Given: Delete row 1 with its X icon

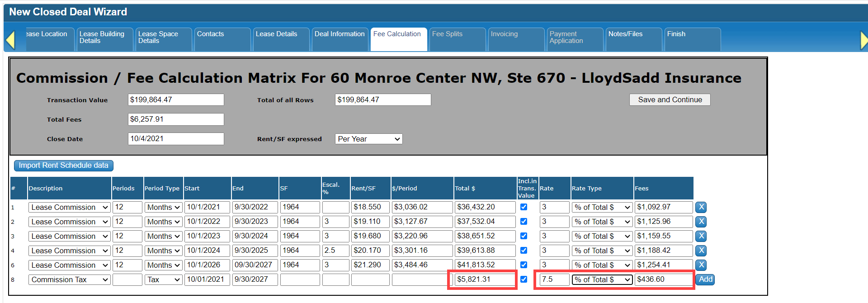Looking at the screenshot, I should tap(701, 207).
